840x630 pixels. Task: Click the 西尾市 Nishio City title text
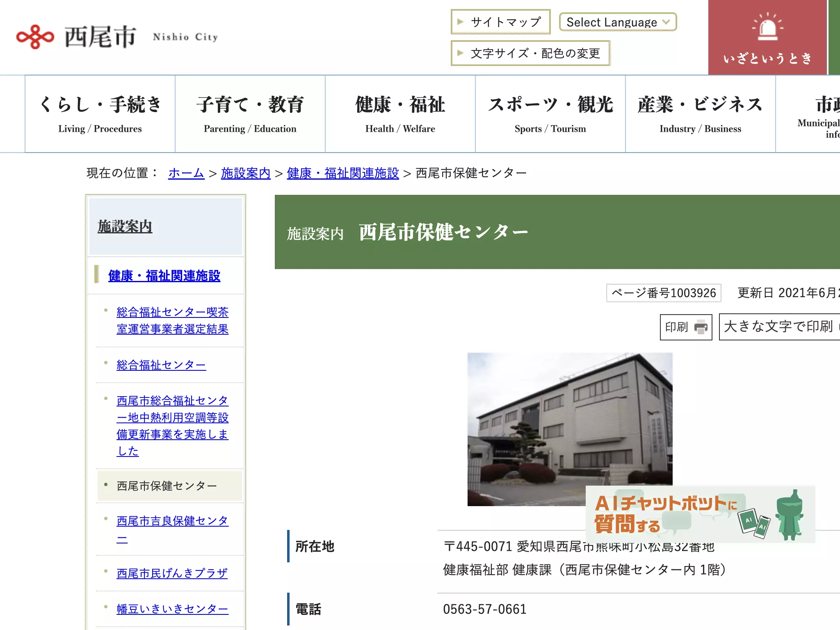click(x=142, y=37)
